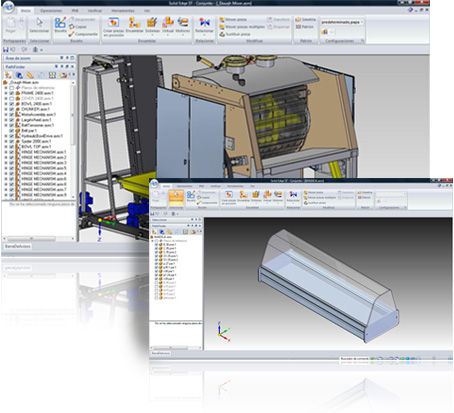This screenshot has height=413, width=454.
Task: Click the Boceto icon in BANDEJA window
Action: click(191, 196)
